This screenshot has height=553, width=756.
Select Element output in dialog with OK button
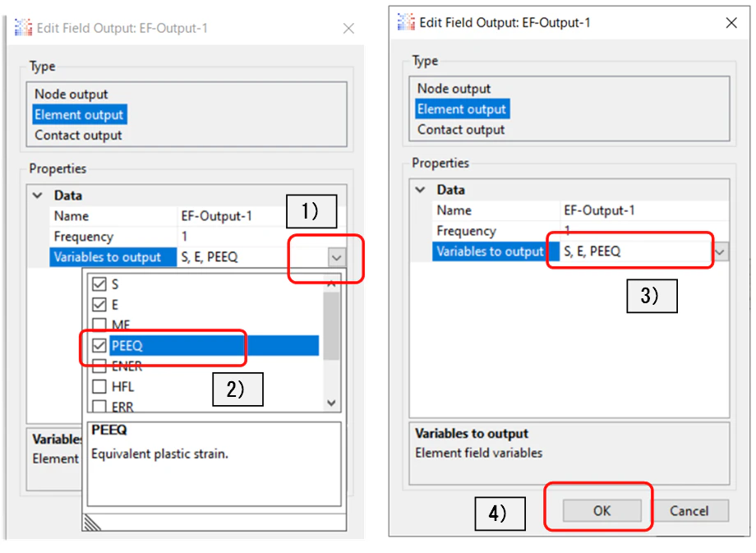pos(462,109)
